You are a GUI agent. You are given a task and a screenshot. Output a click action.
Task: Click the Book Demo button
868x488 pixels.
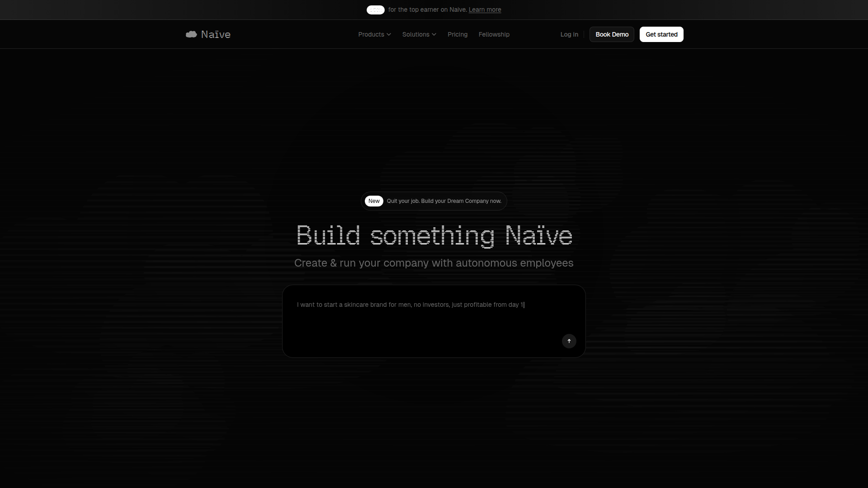(611, 34)
